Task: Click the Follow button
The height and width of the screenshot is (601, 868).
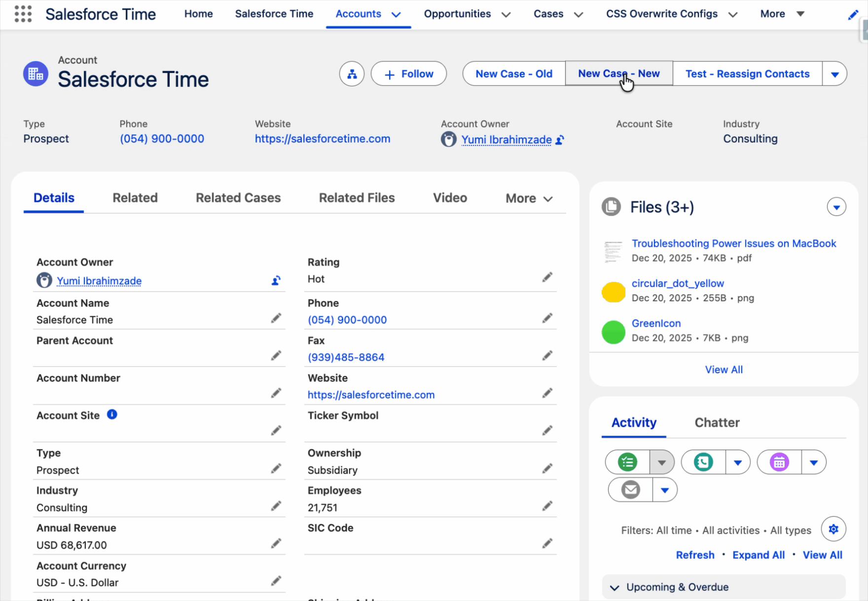Action: (x=409, y=74)
